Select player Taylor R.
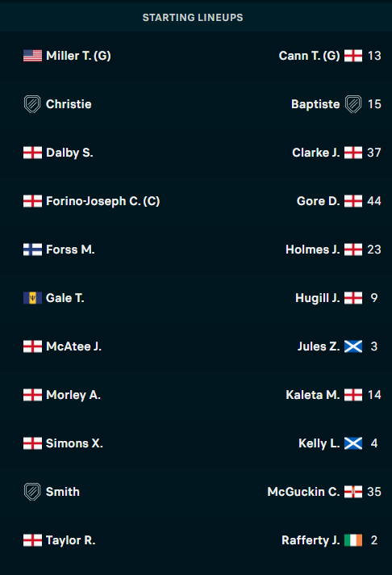Image resolution: width=392 pixels, height=575 pixels. [71, 540]
